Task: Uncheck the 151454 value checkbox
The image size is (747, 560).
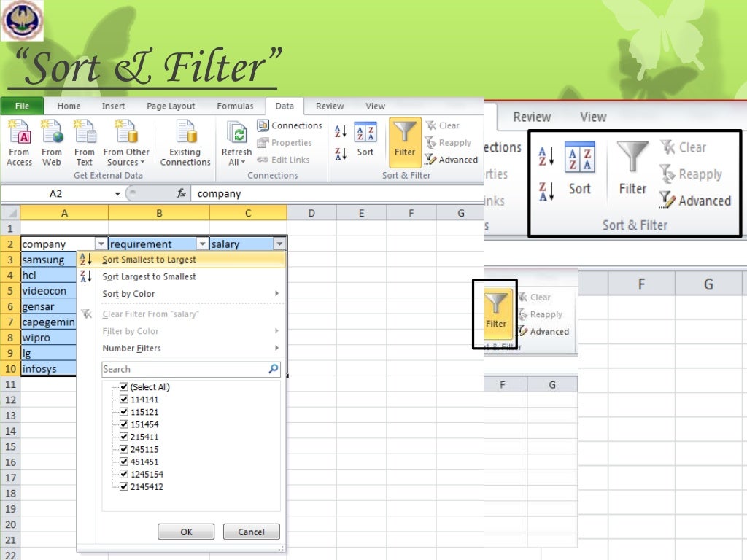Action: coord(124,424)
